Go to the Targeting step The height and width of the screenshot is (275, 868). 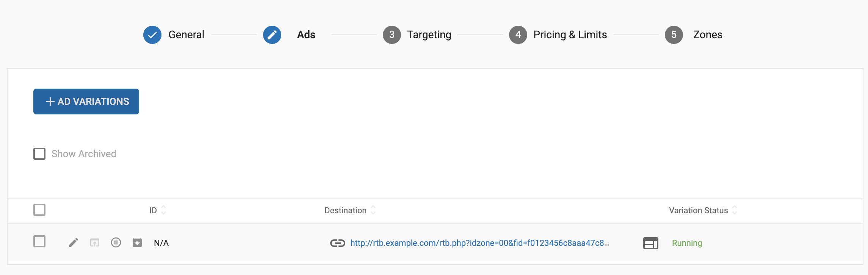[429, 35]
